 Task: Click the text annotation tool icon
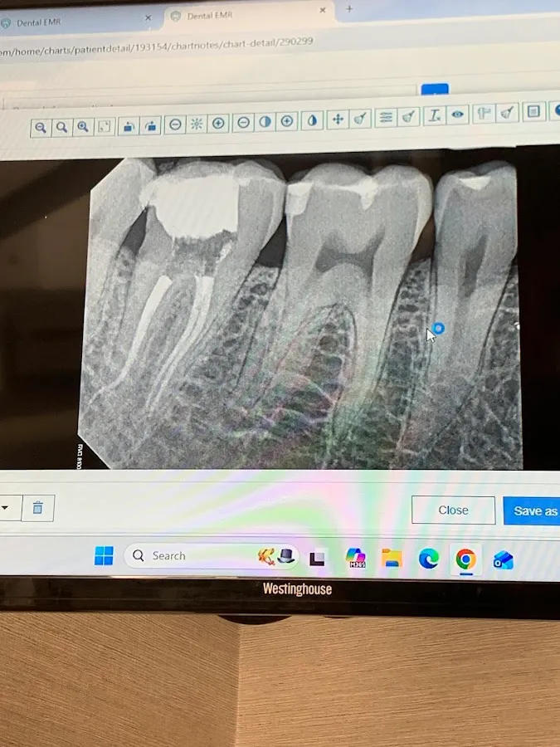point(434,116)
